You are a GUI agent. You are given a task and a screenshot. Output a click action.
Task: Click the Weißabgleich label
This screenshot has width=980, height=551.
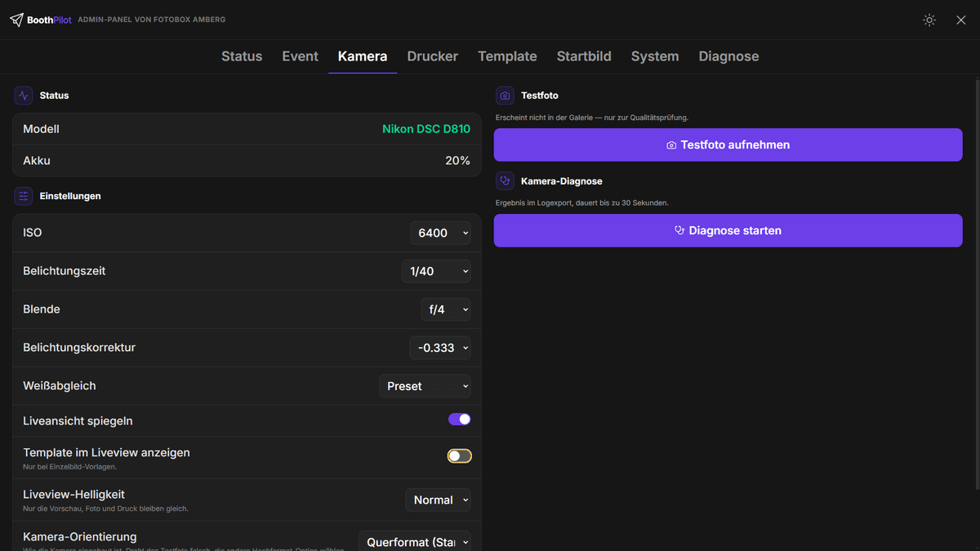60,386
